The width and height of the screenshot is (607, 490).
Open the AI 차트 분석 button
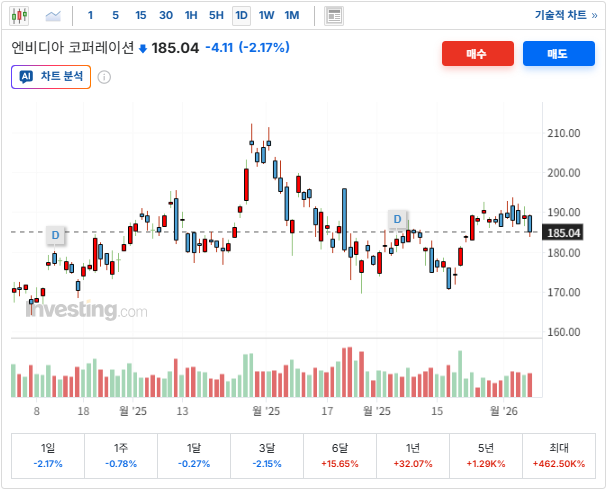click(51, 77)
